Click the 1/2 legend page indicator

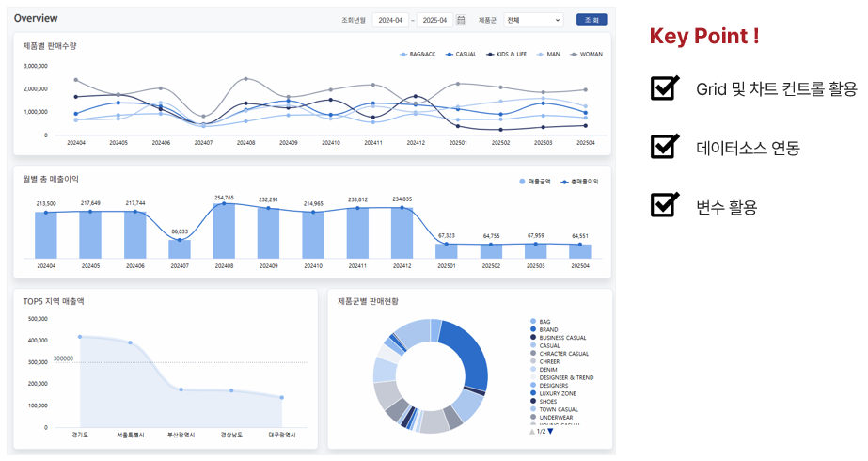coord(542,431)
